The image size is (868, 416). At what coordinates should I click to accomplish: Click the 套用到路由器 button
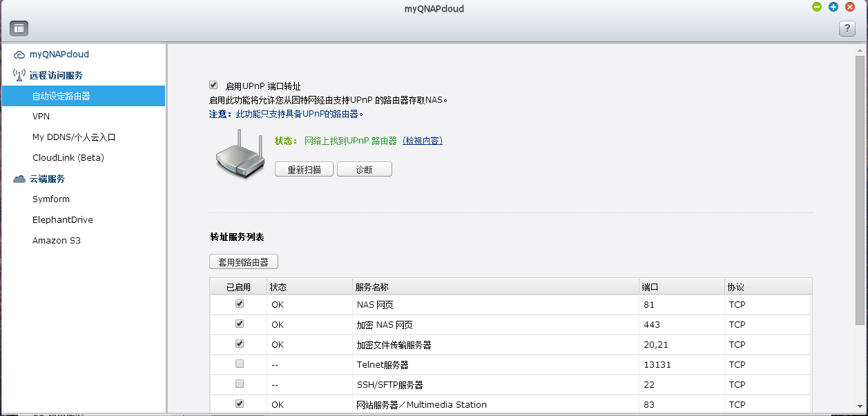244,262
